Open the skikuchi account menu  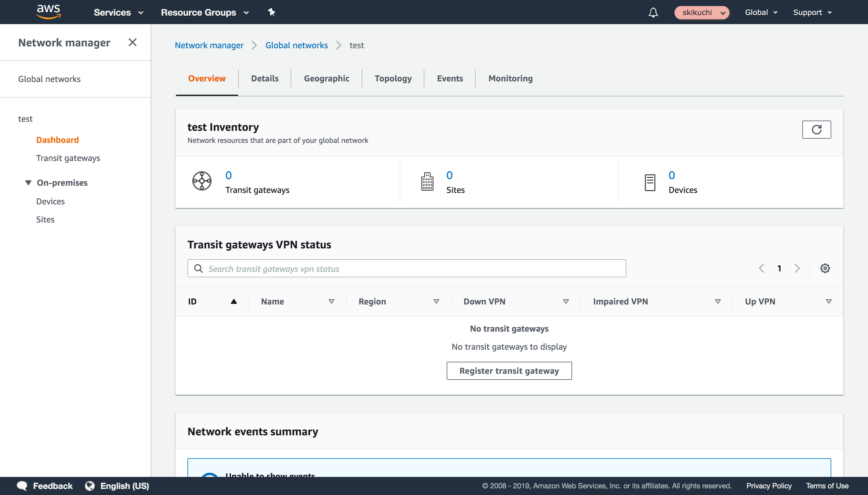(x=701, y=12)
